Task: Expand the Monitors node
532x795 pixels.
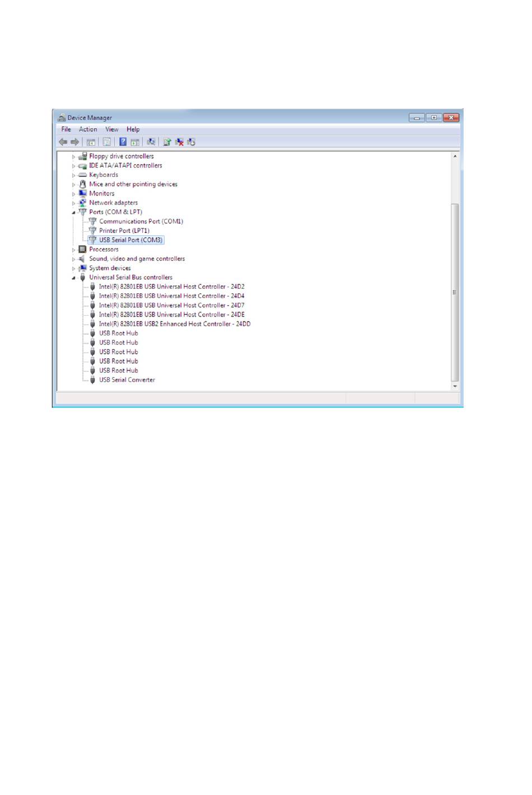Action: 73,194
